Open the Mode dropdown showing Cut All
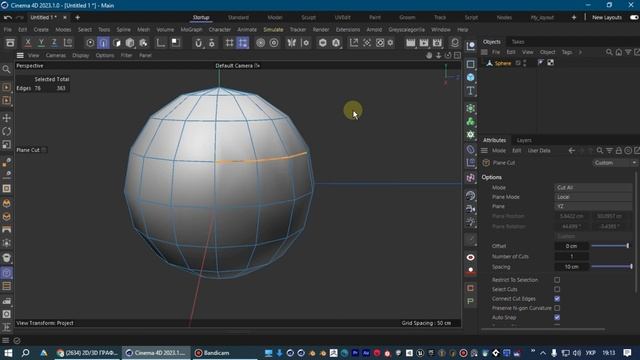This screenshot has height=360, width=640. click(x=593, y=188)
